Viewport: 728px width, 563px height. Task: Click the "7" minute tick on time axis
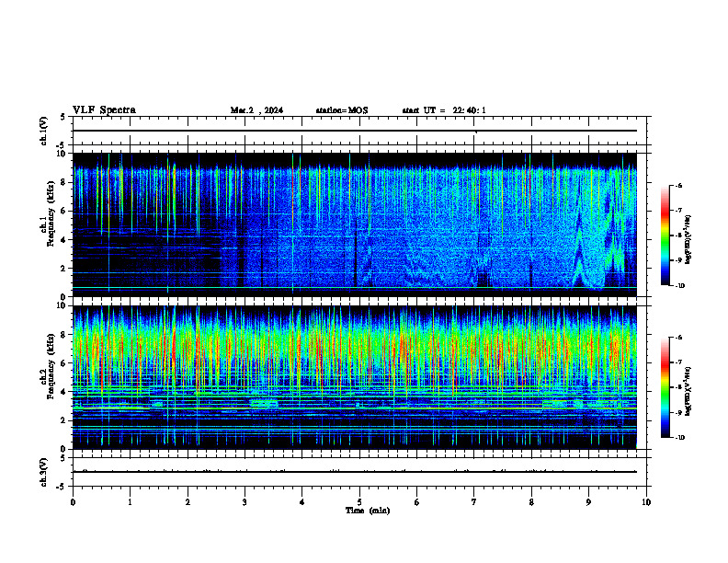click(x=474, y=502)
